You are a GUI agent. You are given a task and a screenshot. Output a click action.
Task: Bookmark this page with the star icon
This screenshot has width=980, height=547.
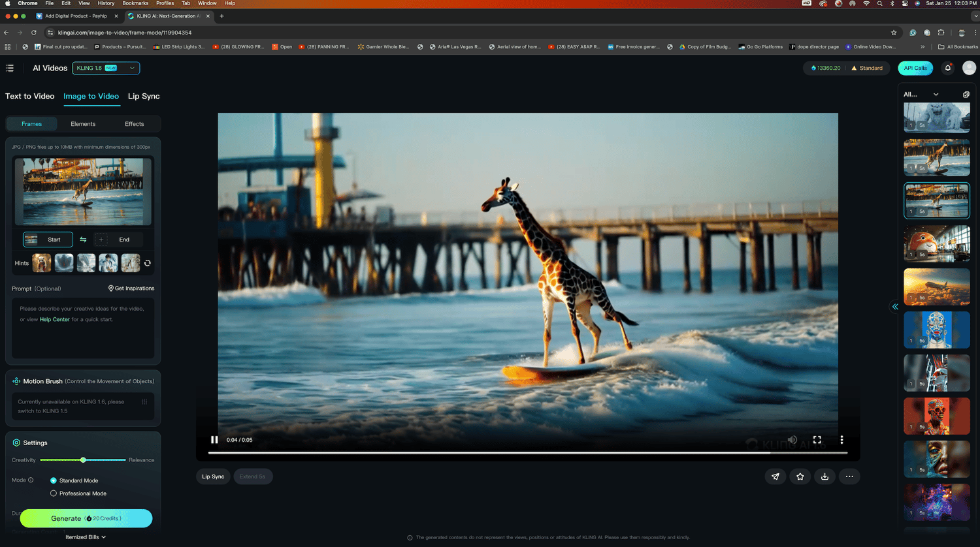(894, 33)
